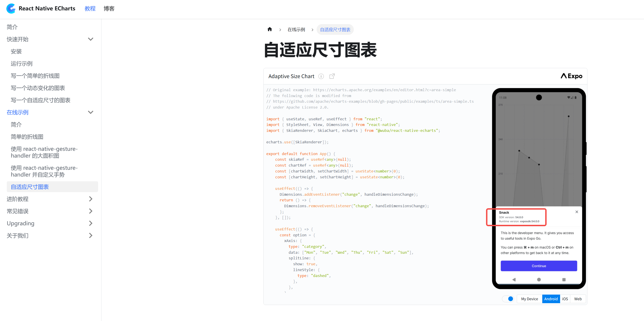Click the 在线示例 breadcrumb link
This screenshot has width=644, height=321.
coord(296,30)
